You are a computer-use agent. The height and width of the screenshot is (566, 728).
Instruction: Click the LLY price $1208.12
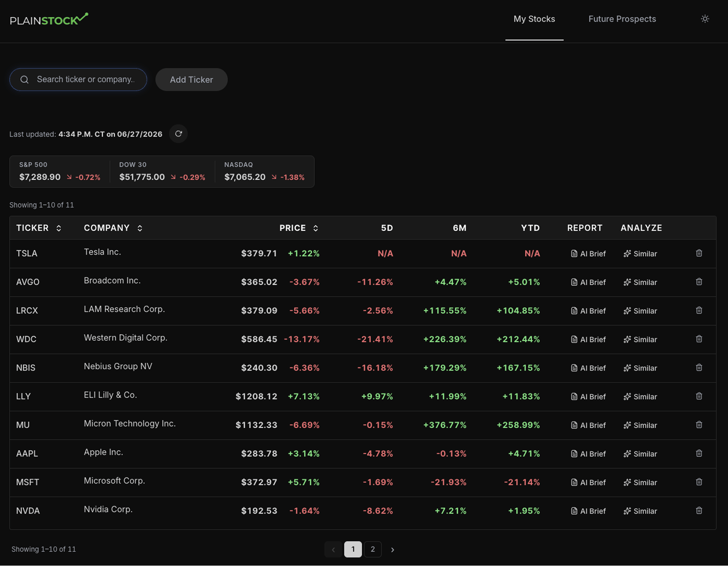pos(256,396)
